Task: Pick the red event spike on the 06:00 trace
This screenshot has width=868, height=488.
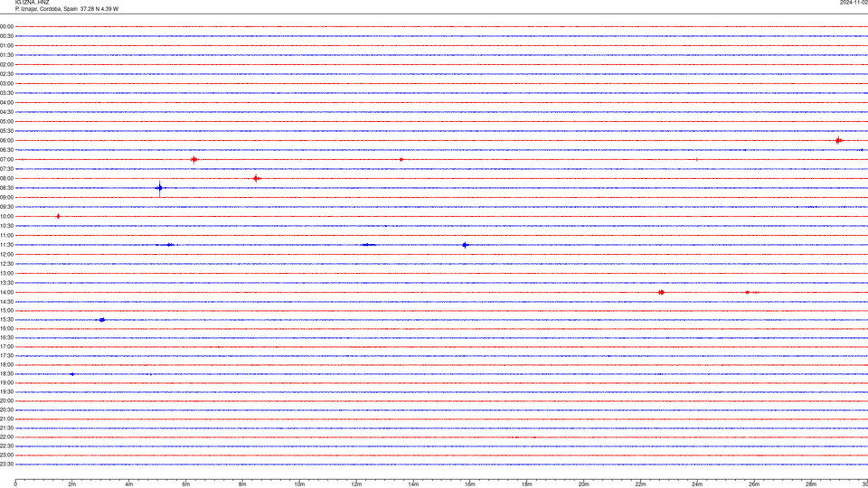Action: [839, 141]
